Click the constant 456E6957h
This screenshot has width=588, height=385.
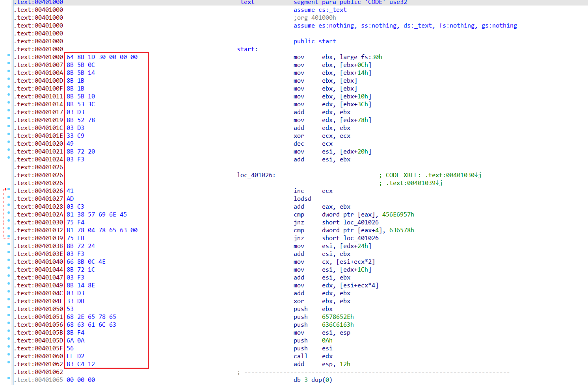coord(398,215)
